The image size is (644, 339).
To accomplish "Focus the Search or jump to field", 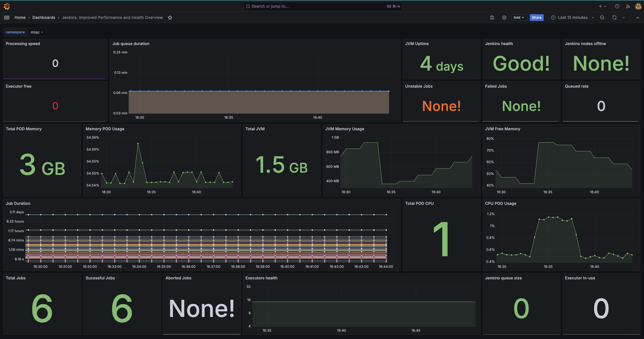I will click(x=323, y=6).
